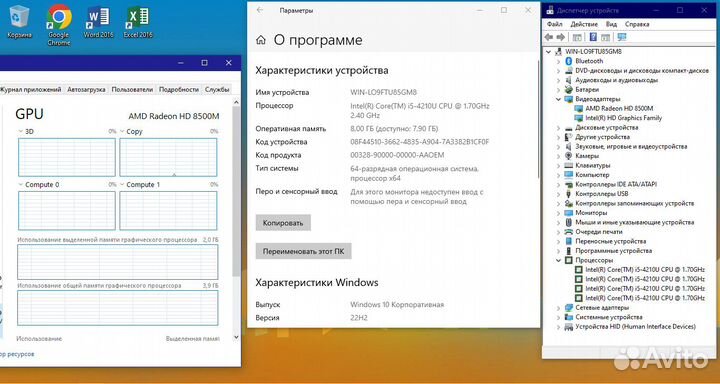The height and width of the screenshot is (384, 720).
Task: Select AMD Radeon HD 8500M device
Action: [x=619, y=108]
